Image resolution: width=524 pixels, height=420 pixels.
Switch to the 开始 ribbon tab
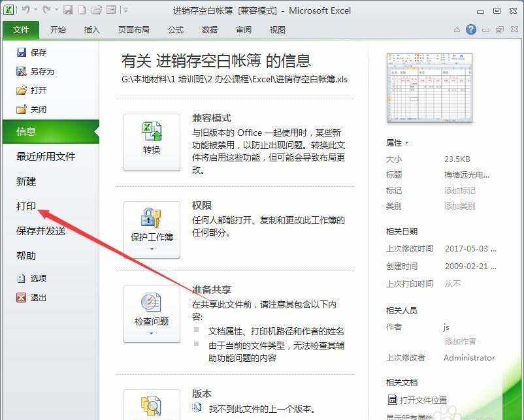click(x=57, y=30)
